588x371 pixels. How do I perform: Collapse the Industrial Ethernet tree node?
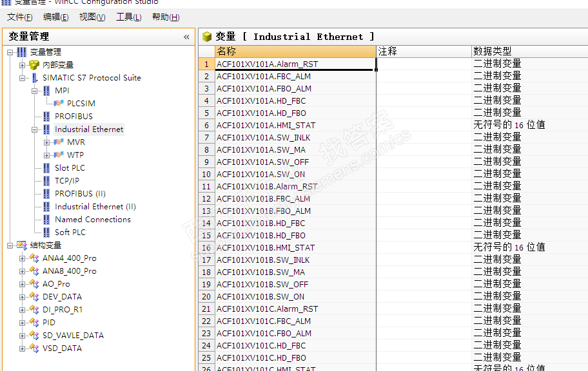point(35,129)
